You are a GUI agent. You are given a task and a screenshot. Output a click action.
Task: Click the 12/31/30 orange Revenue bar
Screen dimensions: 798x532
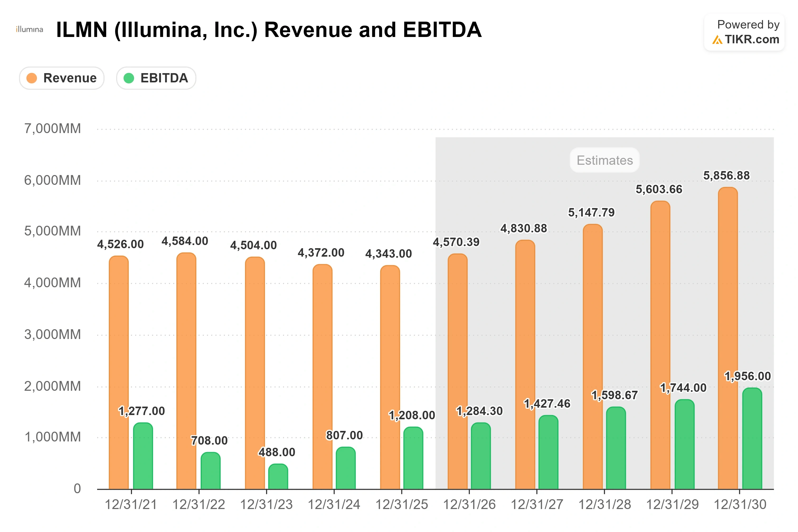click(x=728, y=338)
